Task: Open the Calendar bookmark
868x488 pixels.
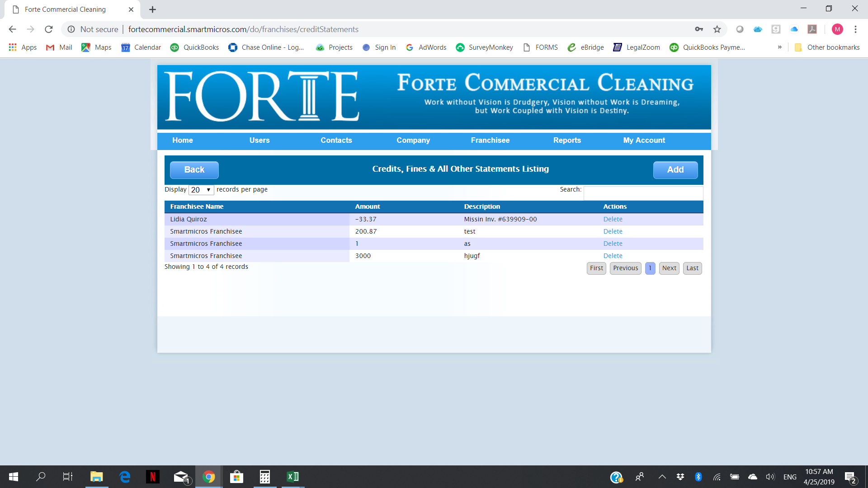Action: [141, 47]
